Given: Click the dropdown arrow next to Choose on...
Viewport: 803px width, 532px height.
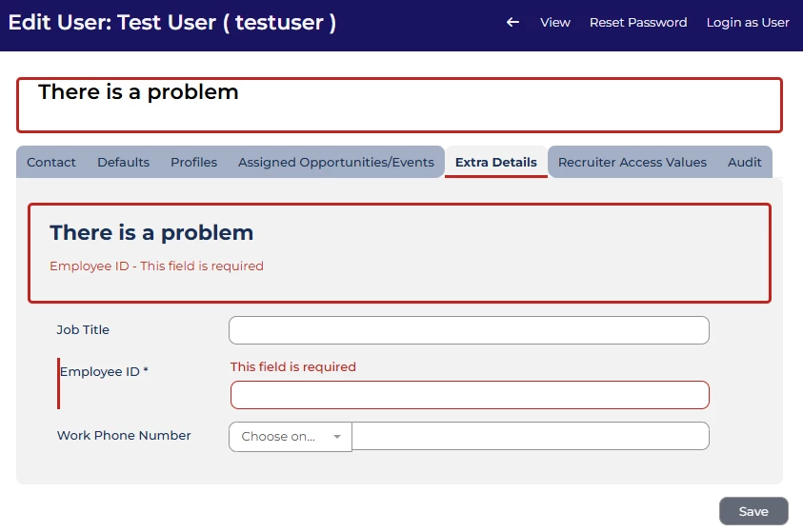Looking at the screenshot, I should coord(337,436).
